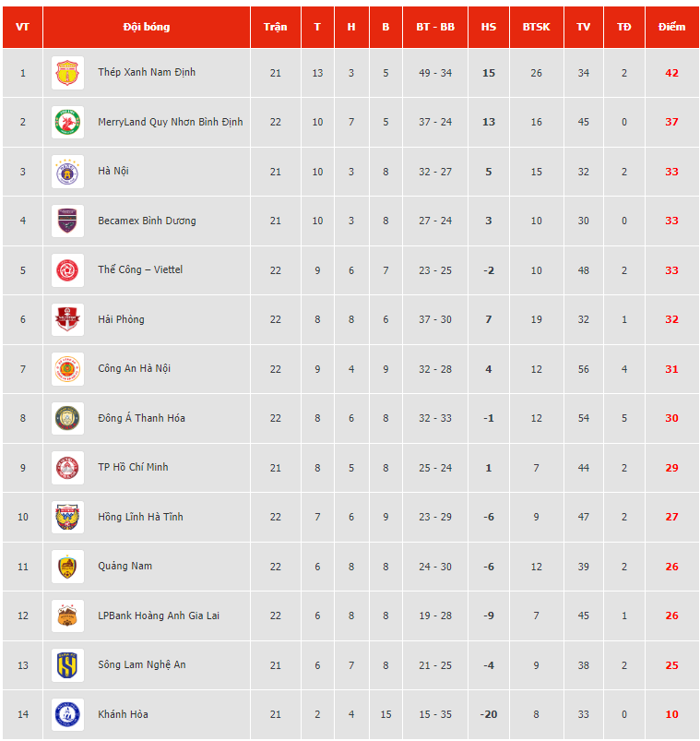Click the Hải Phòng club logo
Image resolution: width=700 pixels, height=741 pixels.
click(67, 319)
